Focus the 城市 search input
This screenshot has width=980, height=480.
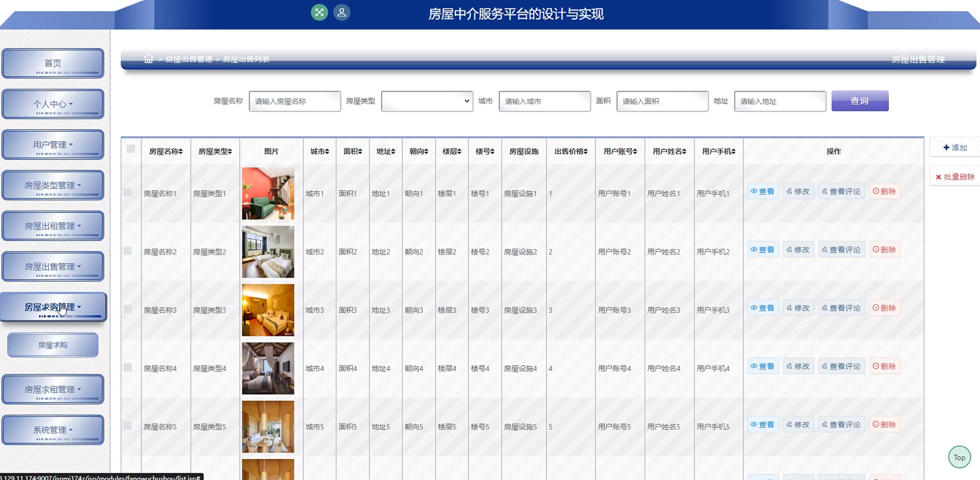coord(545,101)
